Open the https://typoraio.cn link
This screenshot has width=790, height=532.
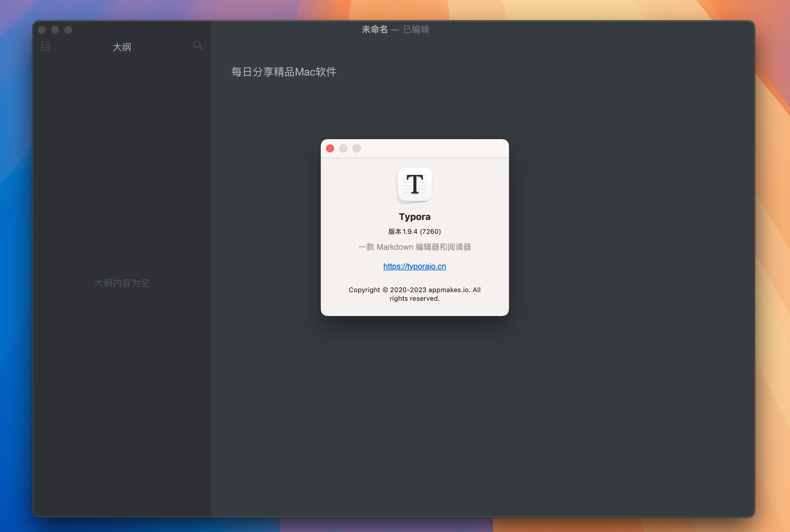415,266
